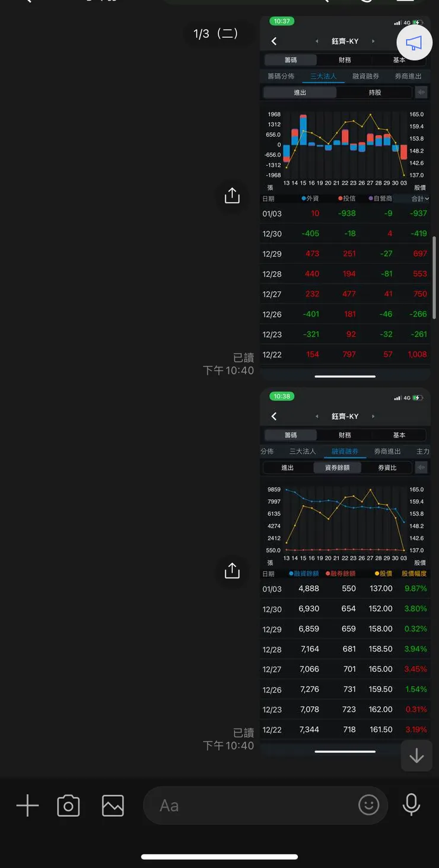Image resolution: width=439 pixels, height=868 pixels.
Task: Click the 融券餘額 legend label
Action: (341, 573)
